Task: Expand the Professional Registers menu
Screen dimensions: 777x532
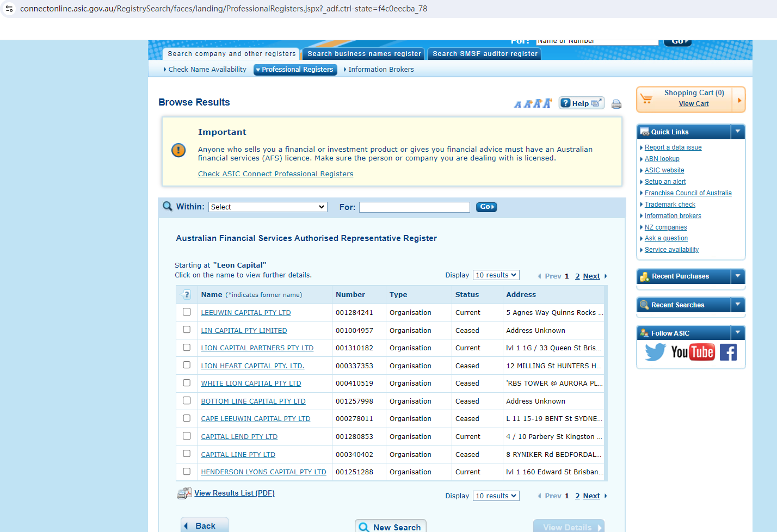Action: pyautogui.click(x=295, y=70)
